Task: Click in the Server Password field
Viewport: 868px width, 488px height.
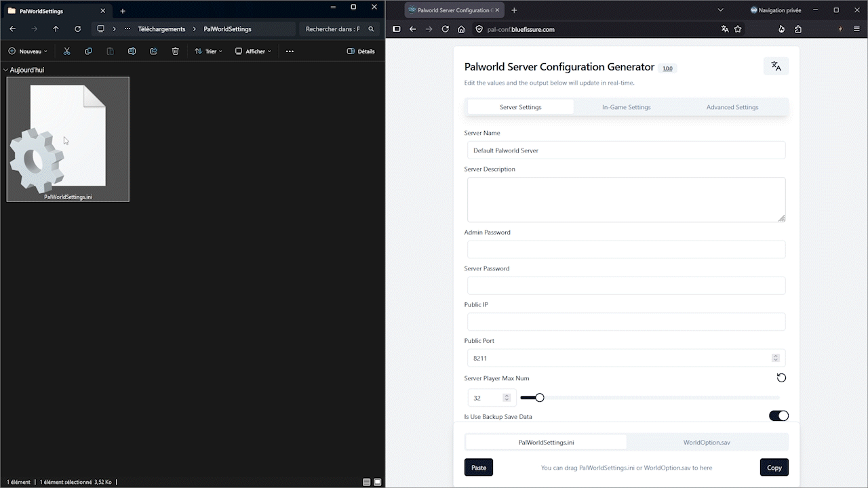Action: (x=627, y=285)
